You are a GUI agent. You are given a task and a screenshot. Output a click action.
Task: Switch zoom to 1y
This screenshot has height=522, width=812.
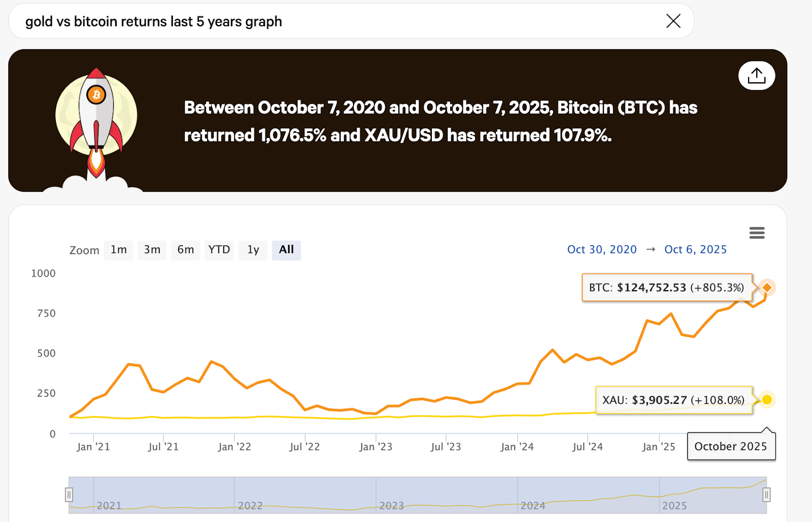coord(253,250)
